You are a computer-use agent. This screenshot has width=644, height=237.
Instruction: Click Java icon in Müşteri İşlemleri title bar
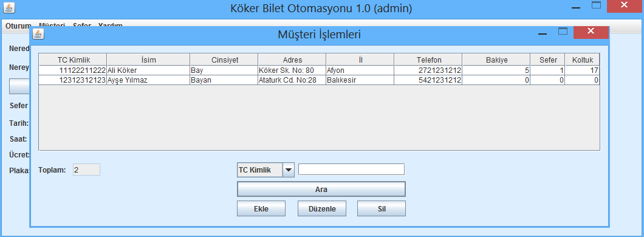[39, 33]
